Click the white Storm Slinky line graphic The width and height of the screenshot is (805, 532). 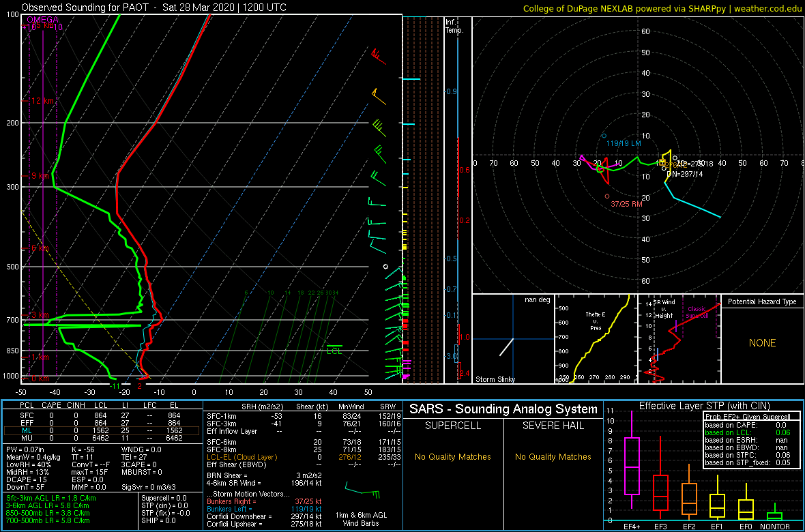[506, 347]
